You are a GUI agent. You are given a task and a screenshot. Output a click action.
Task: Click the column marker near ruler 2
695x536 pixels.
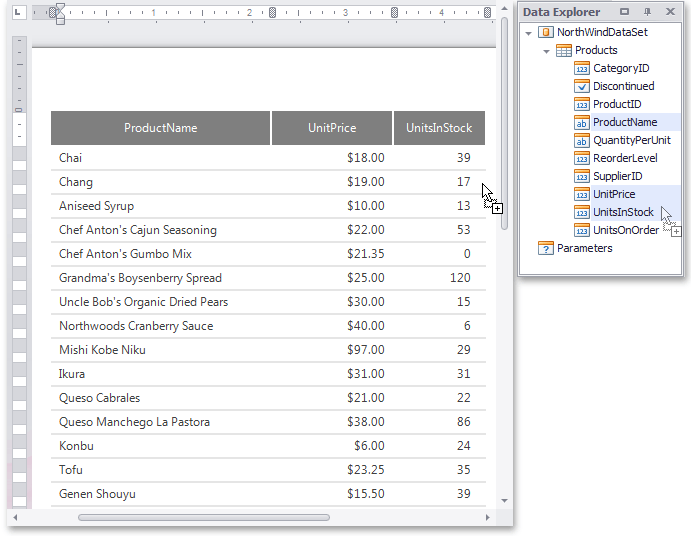273,12
